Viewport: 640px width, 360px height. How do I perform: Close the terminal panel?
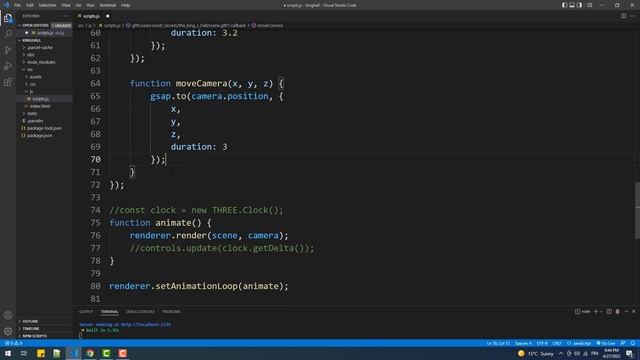[x=633, y=311]
